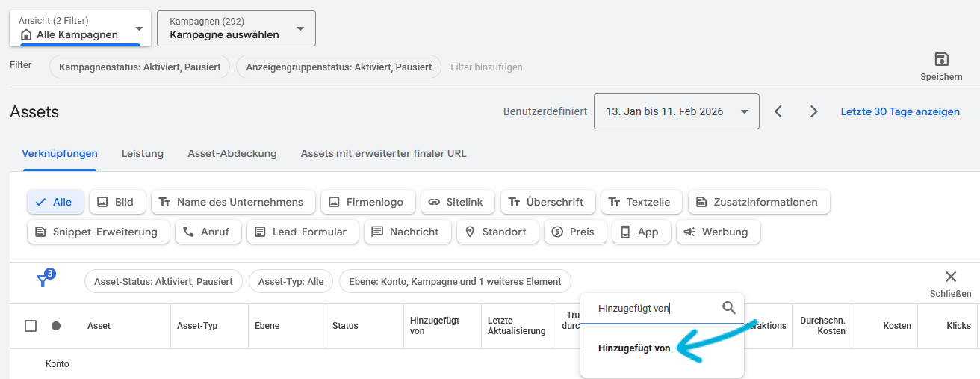Screen dimensions: 980x379
Task: Go to previous date range arrow
Action: tap(778, 111)
